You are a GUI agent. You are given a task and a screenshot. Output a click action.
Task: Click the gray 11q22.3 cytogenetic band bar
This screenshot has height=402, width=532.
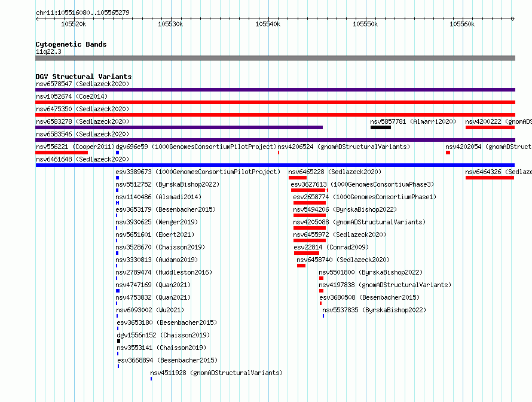[275, 58]
